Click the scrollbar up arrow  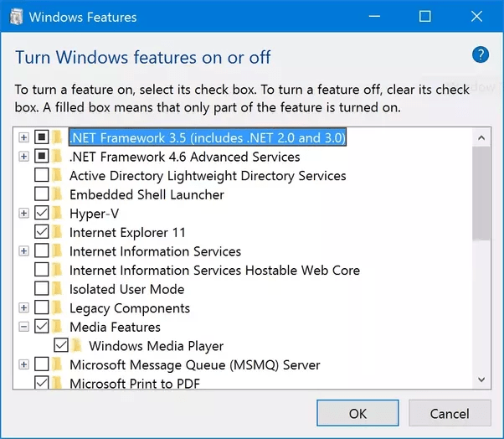(481, 137)
